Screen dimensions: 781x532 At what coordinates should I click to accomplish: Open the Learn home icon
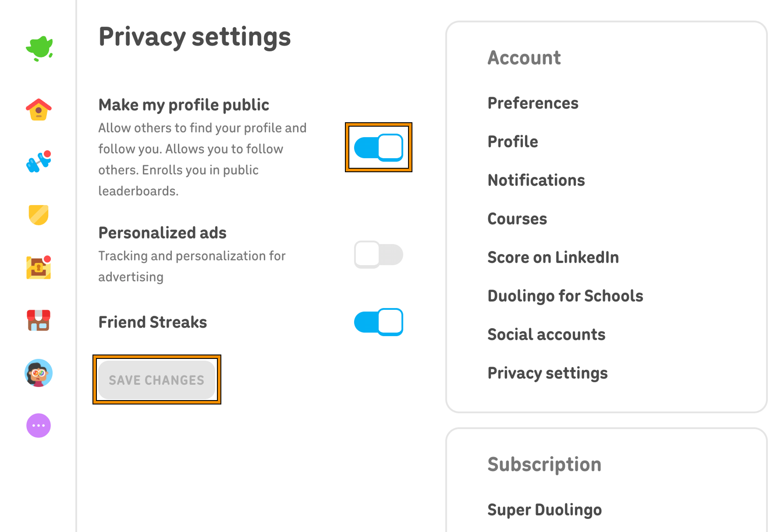point(39,110)
